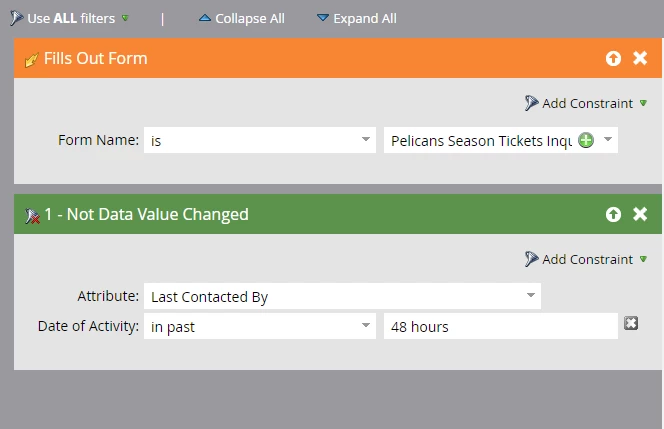Viewport: 664px width, 429px height.
Task: Move Not Data Value Changed card up
Action: point(613,214)
